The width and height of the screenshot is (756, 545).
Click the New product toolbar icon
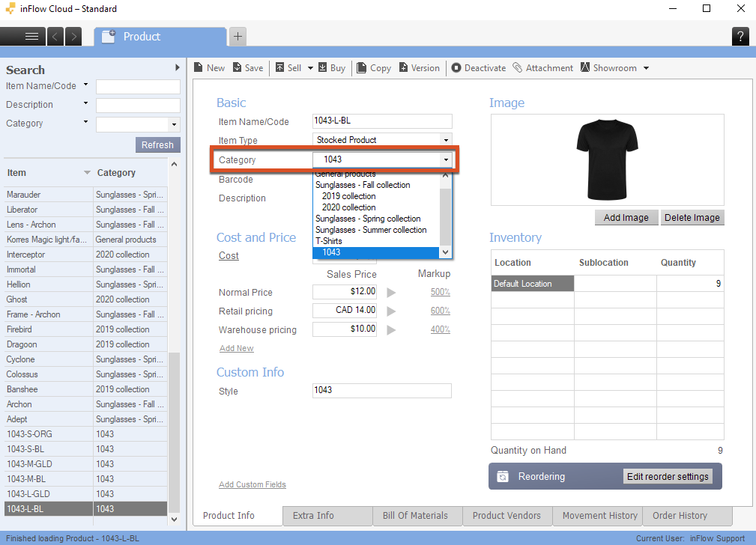199,68
